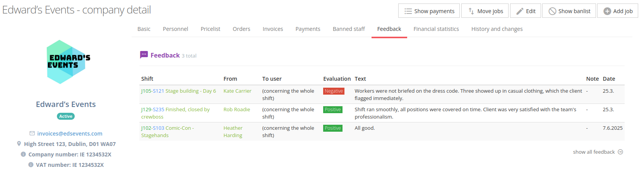Click the green Active status badge
Screen dimensions: 644x185
pyautogui.click(x=66, y=116)
